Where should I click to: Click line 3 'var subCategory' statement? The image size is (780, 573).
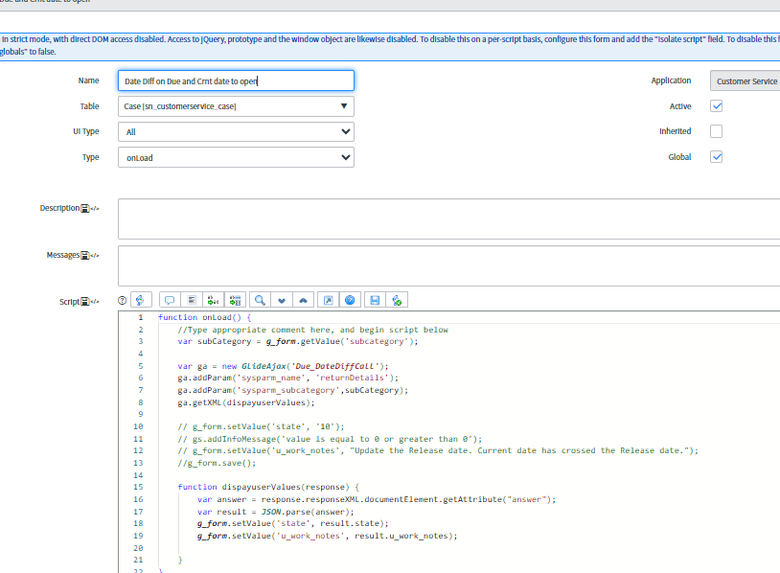coord(298,342)
